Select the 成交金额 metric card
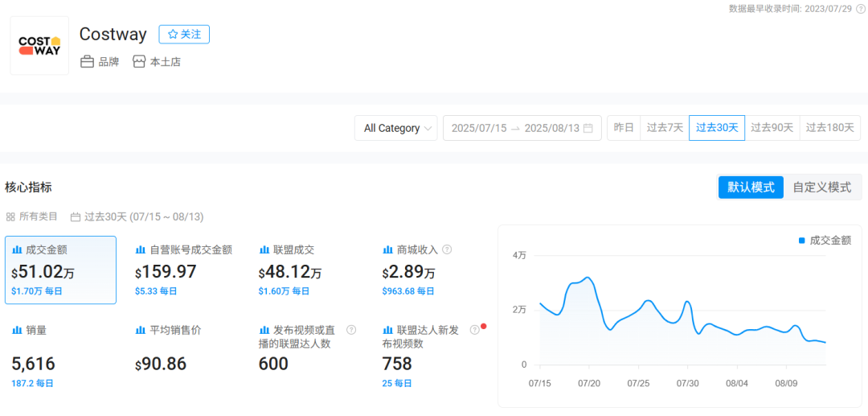Viewport: 868px width, 416px height. (x=60, y=270)
